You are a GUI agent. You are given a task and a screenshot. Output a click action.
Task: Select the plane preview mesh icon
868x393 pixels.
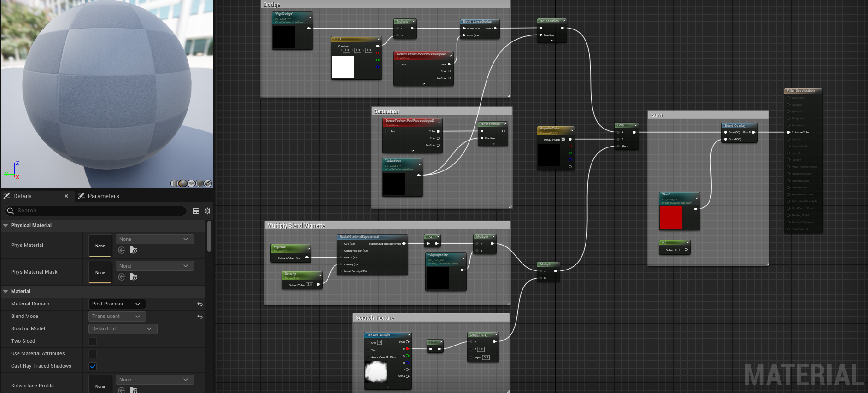pyautogui.click(x=191, y=183)
